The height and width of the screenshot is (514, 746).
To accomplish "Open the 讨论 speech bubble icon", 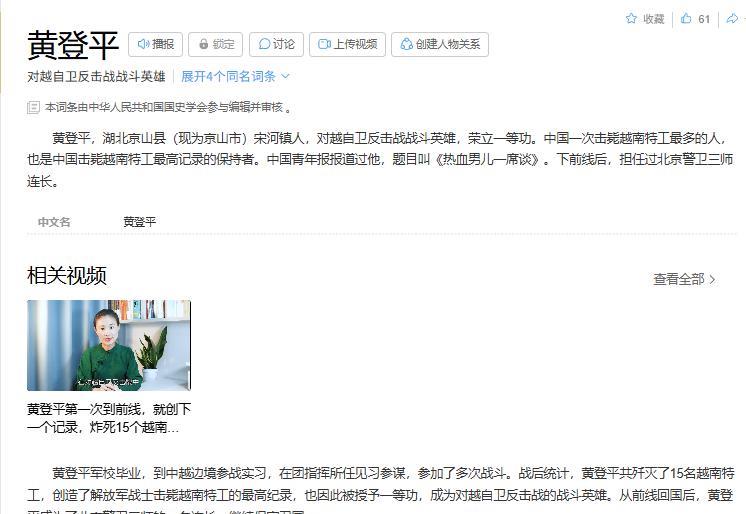I will (x=264, y=44).
